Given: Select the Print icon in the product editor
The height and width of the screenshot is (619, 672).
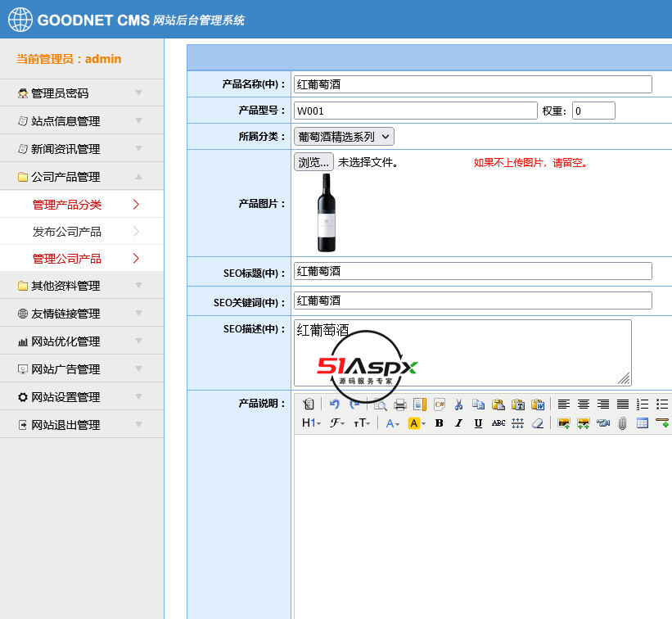Looking at the screenshot, I should tap(399, 404).
